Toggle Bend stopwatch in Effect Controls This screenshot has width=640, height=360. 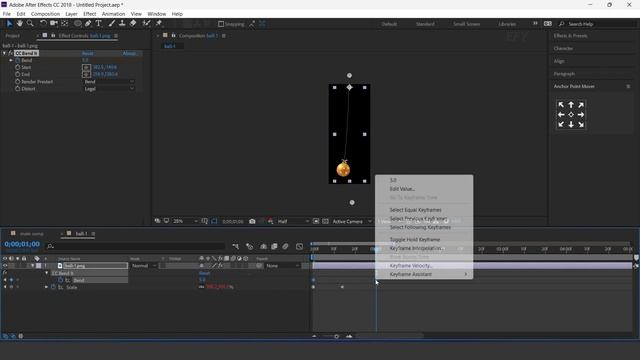(x=18, y=60)
